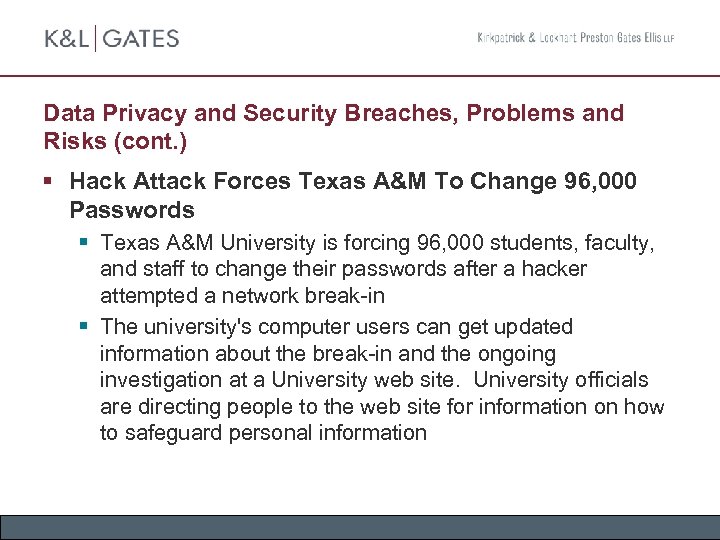Click the line 'information about the break-in and the ongoing'
Viewport: 720px width, 540px height.
pos(328,354)
